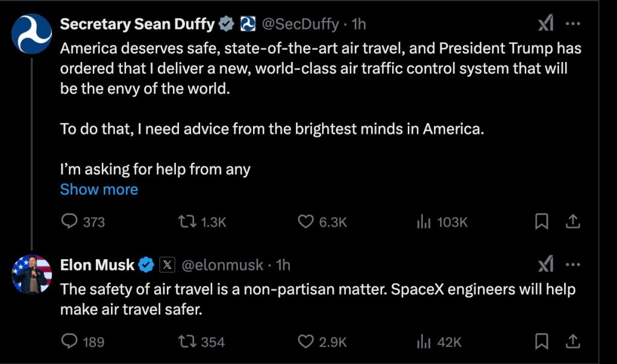617x364 pixels.
Task: Open more options on Sean Duffy's post
Action: [573, 24]
